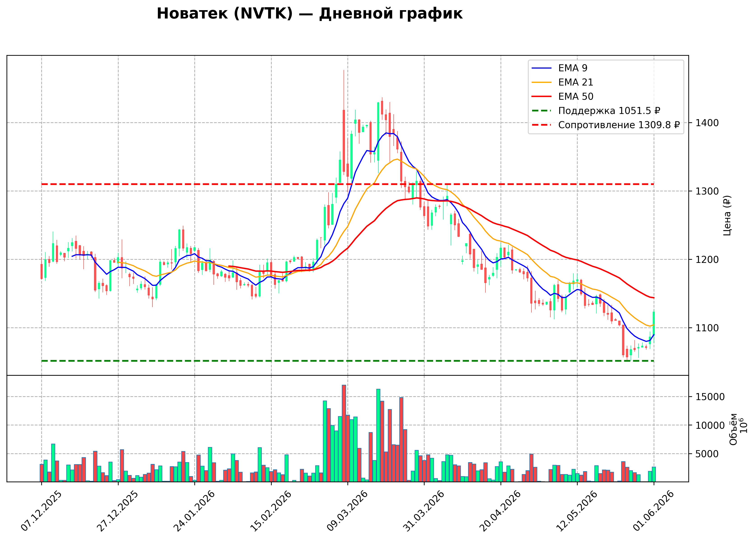Click the "07.12.2025" date label

(41, 511)
